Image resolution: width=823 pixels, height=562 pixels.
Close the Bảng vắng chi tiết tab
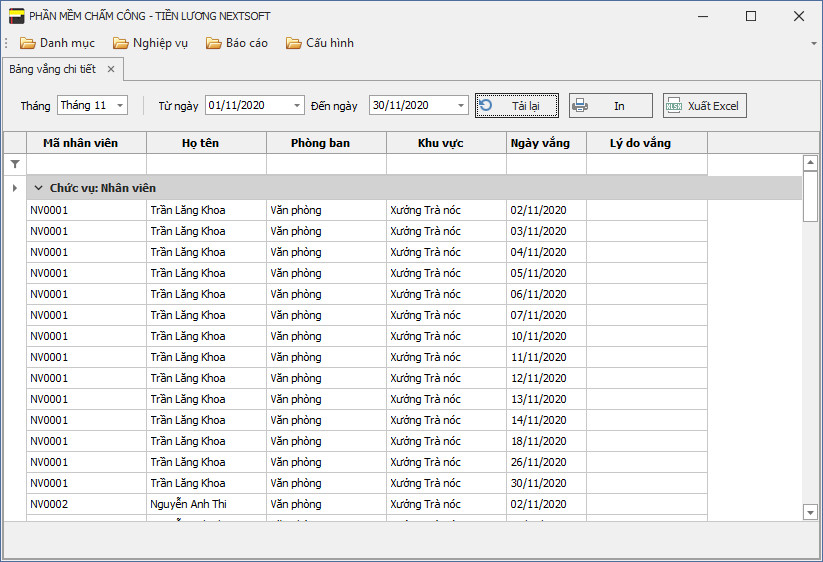click(111, 69)
